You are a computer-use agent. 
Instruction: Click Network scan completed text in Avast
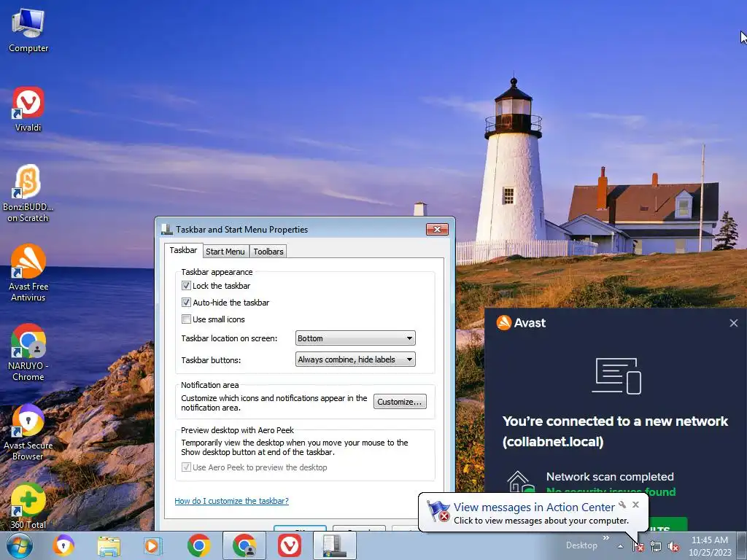[x=610, y=477]
